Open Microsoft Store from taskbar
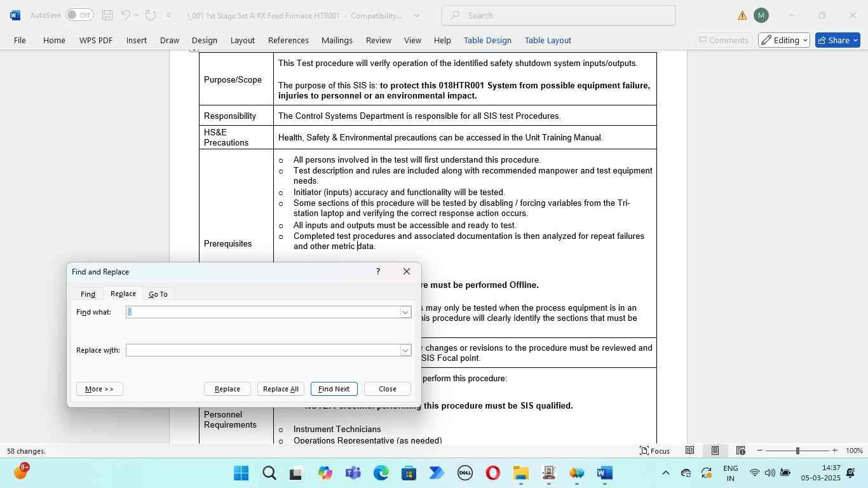 409,473
